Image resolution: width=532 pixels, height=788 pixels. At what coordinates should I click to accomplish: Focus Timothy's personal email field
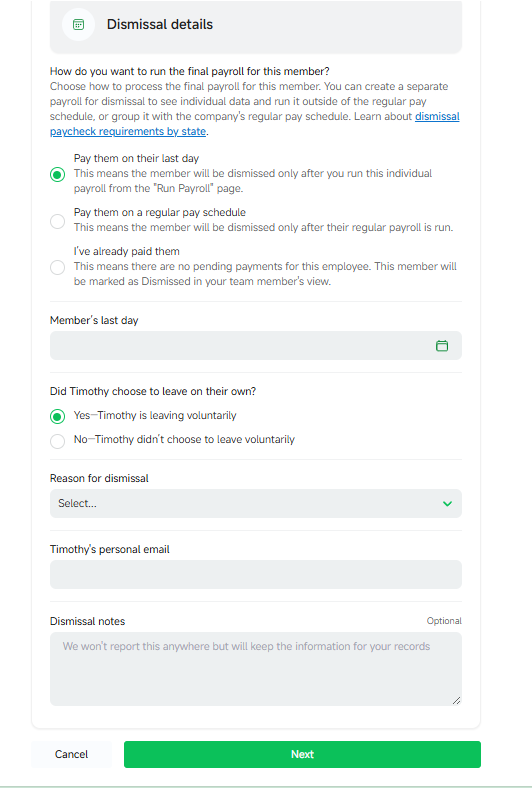click(256, 574)
